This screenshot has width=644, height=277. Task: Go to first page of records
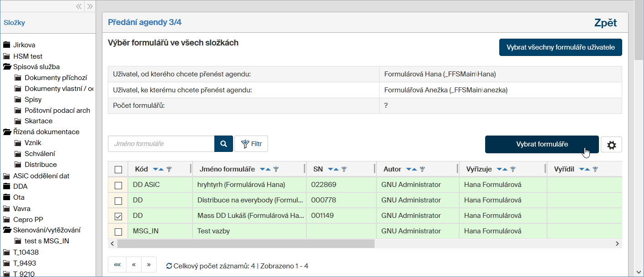117,265
